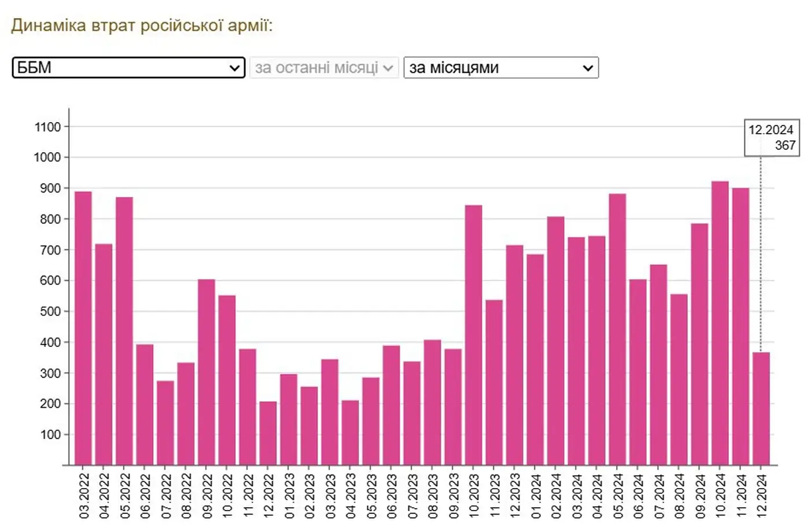Viewport: 810px width, 532px height.
Task: Click the 08.2023 bar
Action: pos(432,402)
